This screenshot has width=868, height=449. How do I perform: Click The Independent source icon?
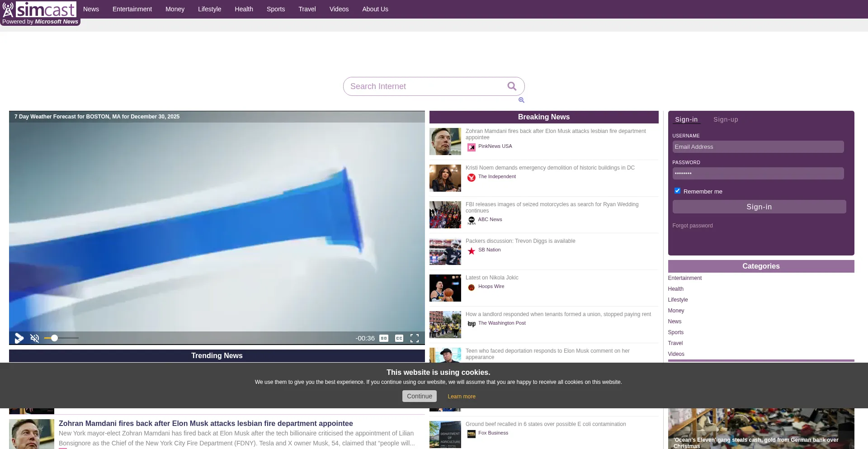[x=472, y=178]
